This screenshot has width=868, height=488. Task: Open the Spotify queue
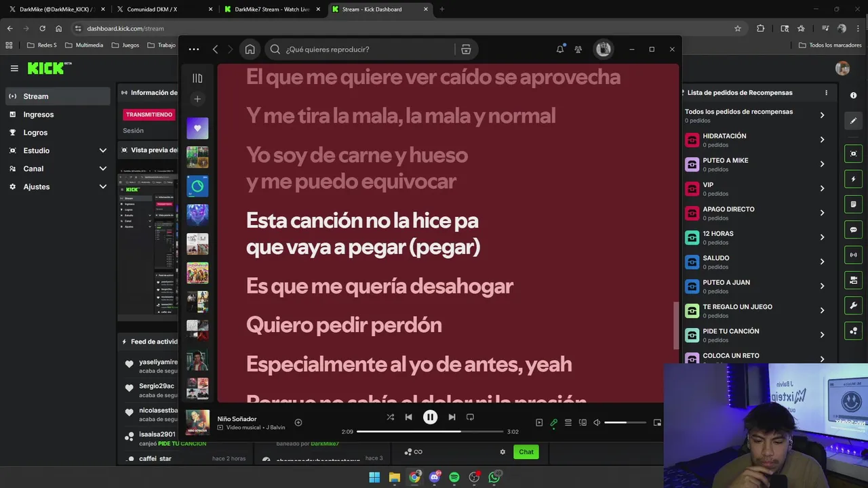click(x=568, y=422)
